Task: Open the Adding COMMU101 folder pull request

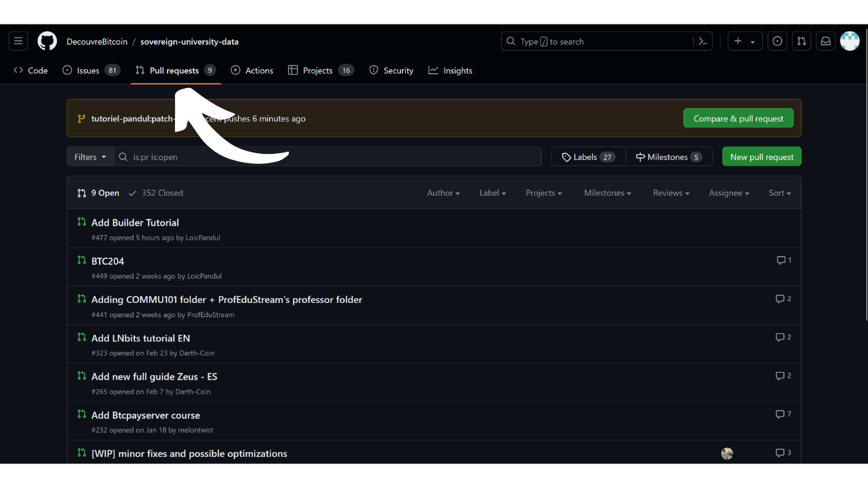Action: (x=226, y=300)
